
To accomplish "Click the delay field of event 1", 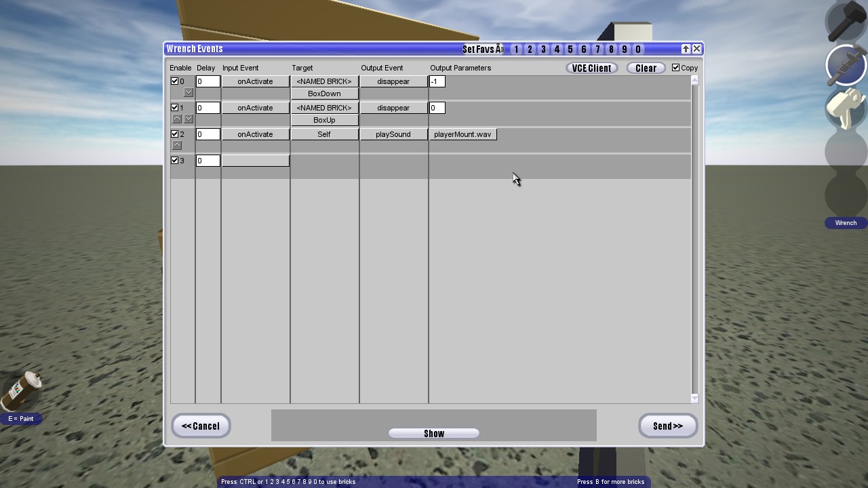I will coord(208,108).
